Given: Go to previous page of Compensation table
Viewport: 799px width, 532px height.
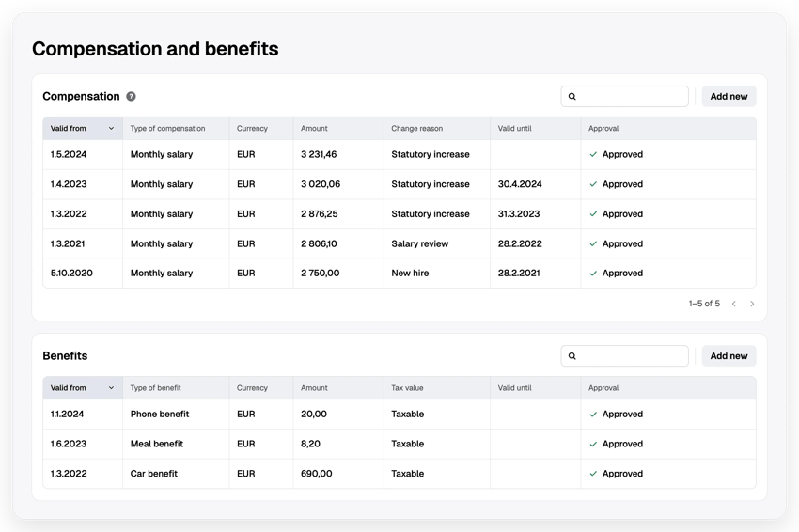Looking at the screenshot, I should point(734,304).
